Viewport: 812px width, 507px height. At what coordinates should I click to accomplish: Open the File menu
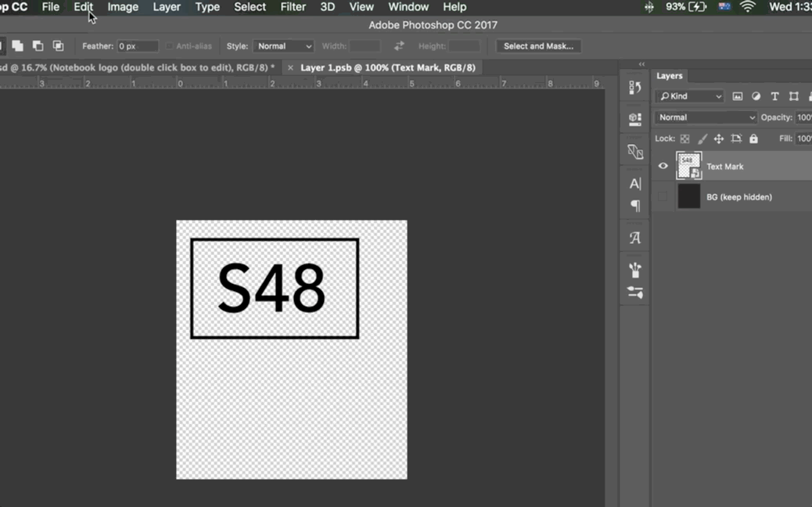click(x=50, y=7)
